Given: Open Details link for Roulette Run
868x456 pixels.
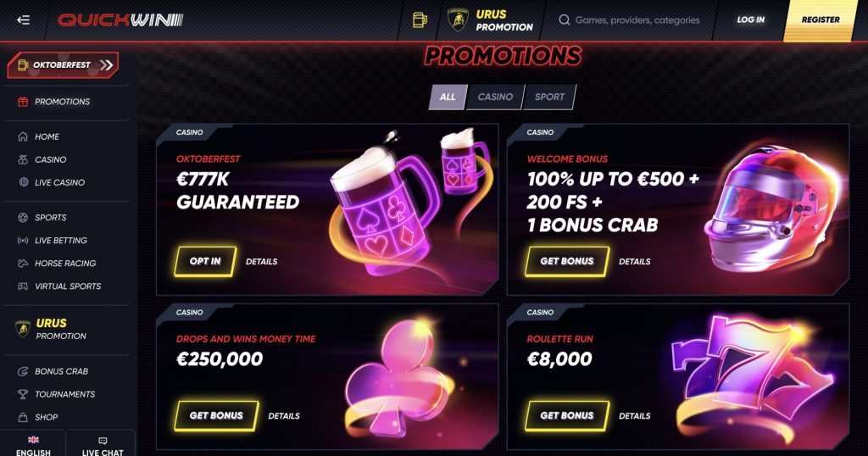Looking at the screenshot, I should point(635,416).
